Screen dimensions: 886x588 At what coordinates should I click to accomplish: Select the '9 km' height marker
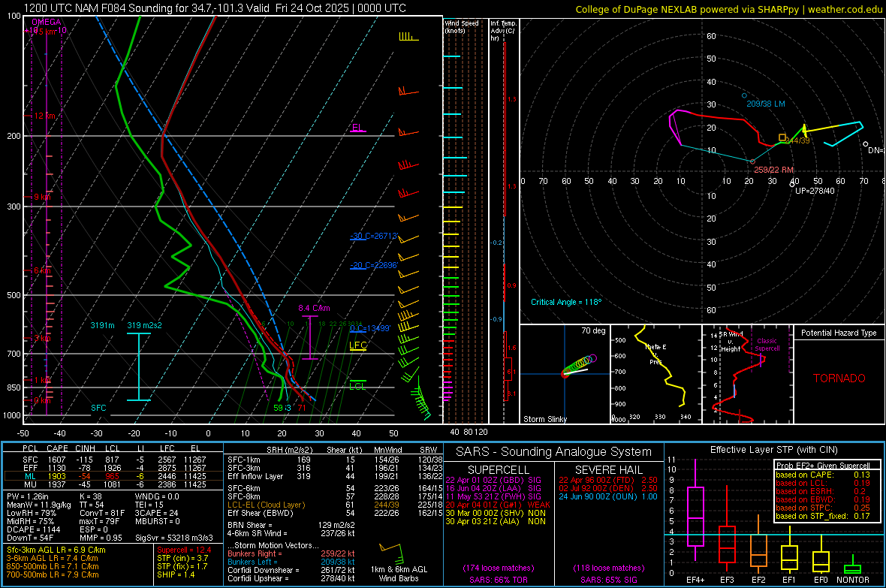click(x=42, y=197)
